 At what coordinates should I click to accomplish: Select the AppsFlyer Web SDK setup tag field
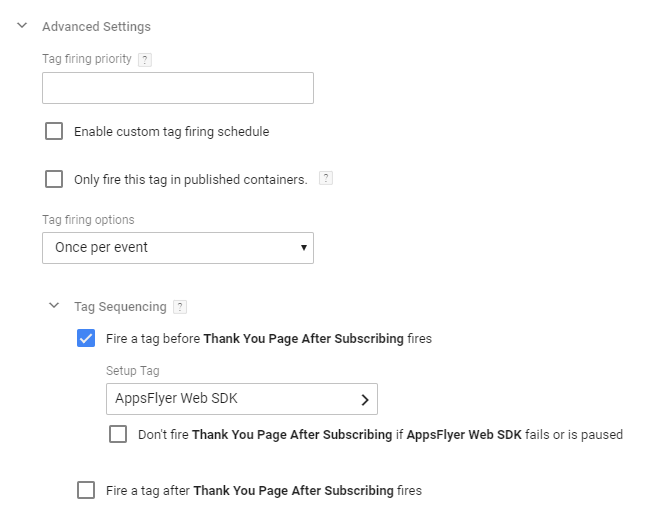(230, 399)
